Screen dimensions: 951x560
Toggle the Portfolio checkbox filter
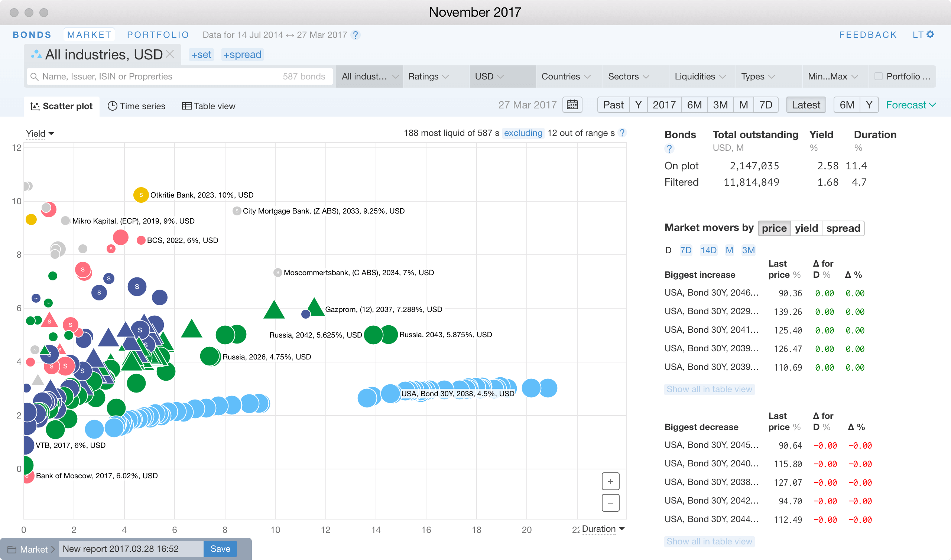878,76
